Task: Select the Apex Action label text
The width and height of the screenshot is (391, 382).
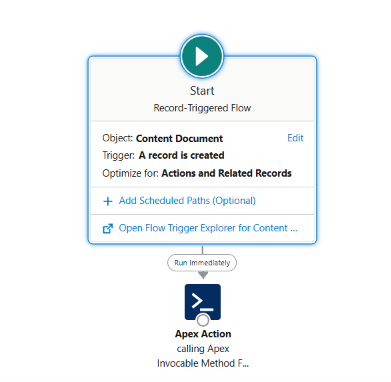Action: point(203,334)
